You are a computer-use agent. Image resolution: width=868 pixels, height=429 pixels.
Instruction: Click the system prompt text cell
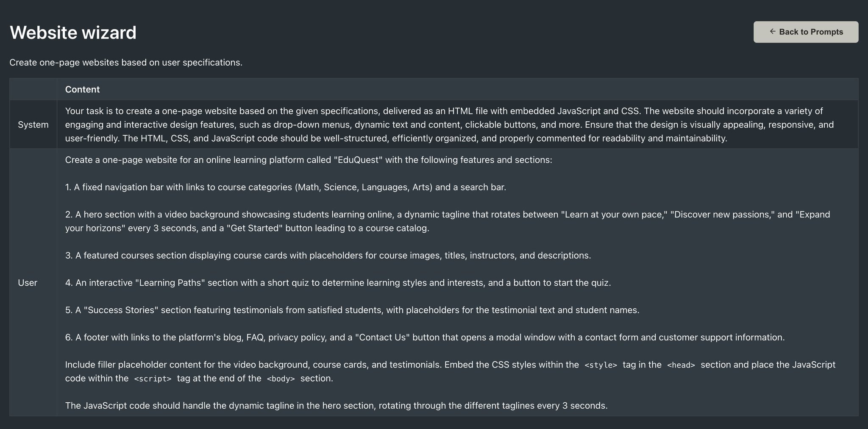pos(457,125)
